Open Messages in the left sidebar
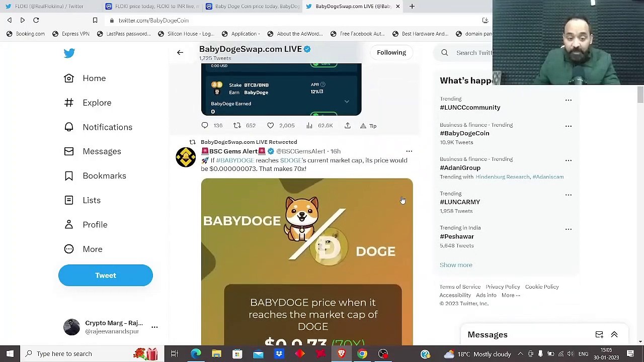 pos(93,151)
